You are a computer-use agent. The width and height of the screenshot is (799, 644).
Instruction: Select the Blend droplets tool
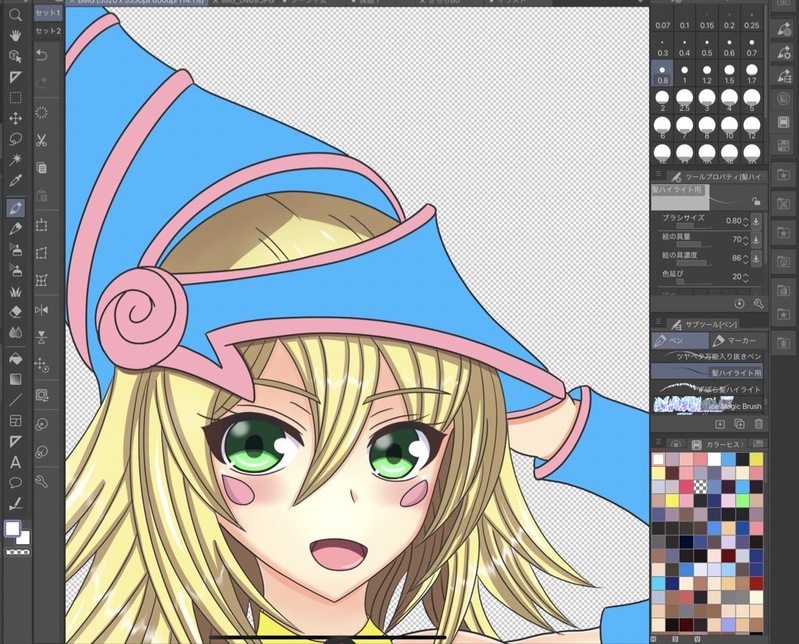[x=15, y=332]
